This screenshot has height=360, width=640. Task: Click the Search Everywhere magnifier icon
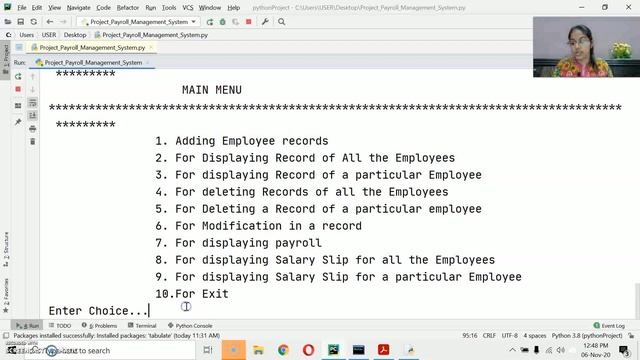(282, 22)
